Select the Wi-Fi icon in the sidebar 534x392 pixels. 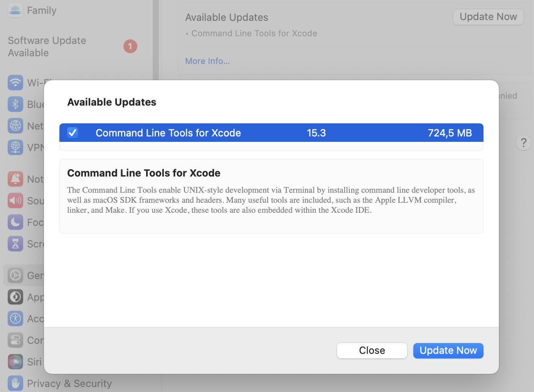click(x=15, y=82)
